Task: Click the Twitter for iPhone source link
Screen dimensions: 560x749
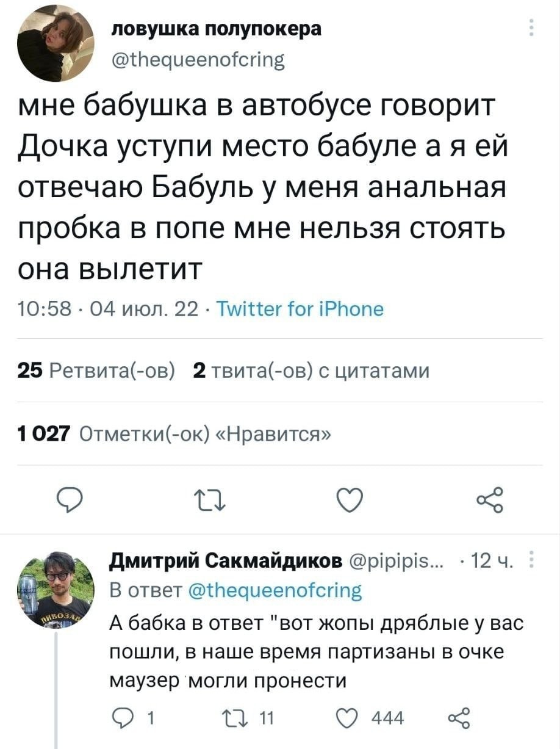Action: pos(300,309)
